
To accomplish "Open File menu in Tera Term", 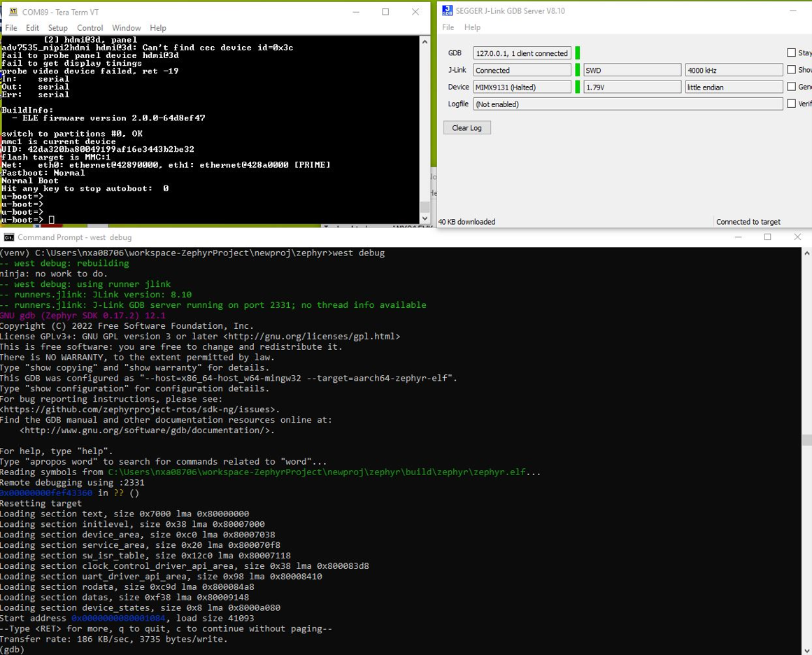I will coord(11,28).
